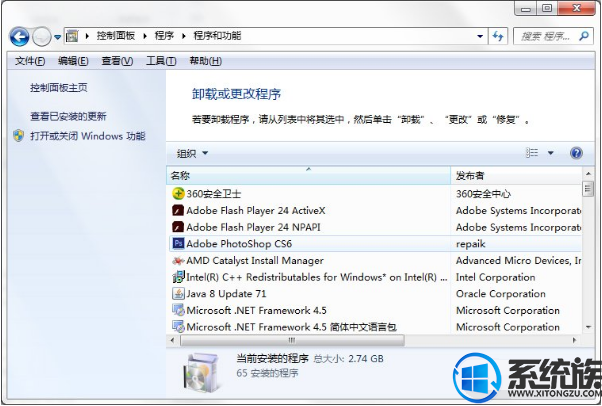The width and height of the screenshot is (602, 406).
Task: Select AMD Catalyst Install Manager entry
Action: 375,260
